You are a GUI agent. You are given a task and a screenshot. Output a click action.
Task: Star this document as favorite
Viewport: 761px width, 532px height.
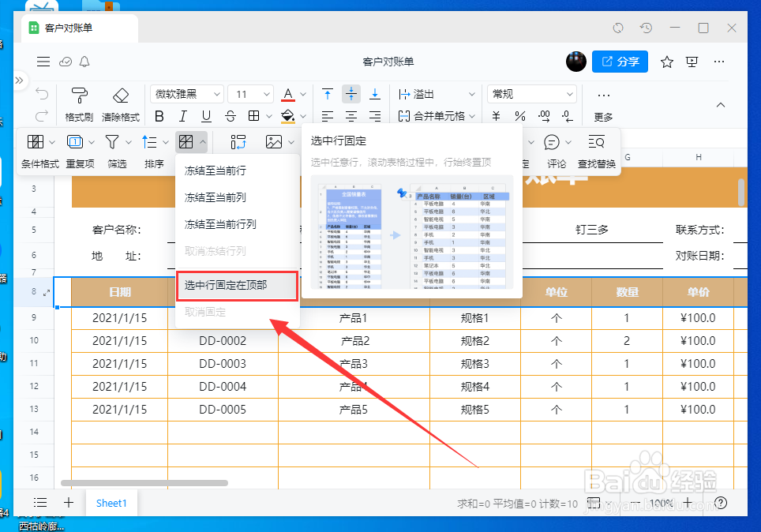pos(667,62)
